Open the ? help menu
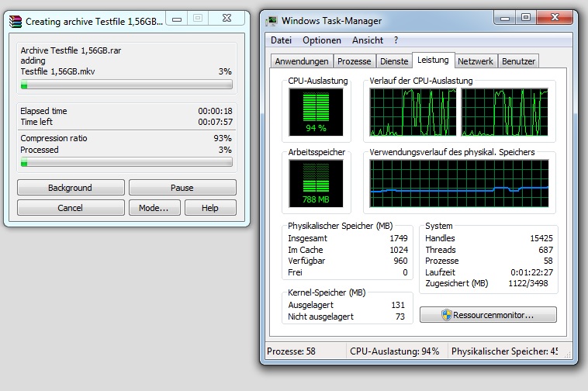The height and width of the screenshot is (391, 588). click(x=396, y=40)
